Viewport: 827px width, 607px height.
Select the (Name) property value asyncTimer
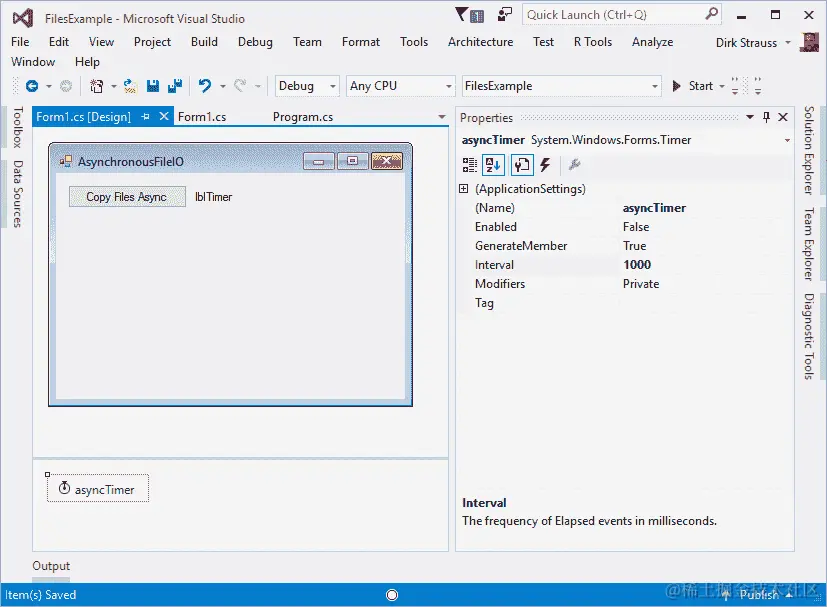click(x=654, y=208)
